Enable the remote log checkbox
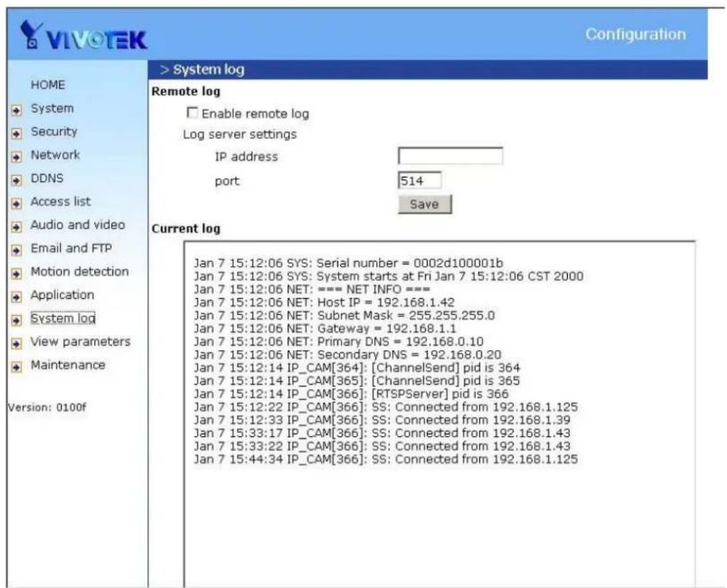This screenshot has width=727, height=588. tap(192, 112)
